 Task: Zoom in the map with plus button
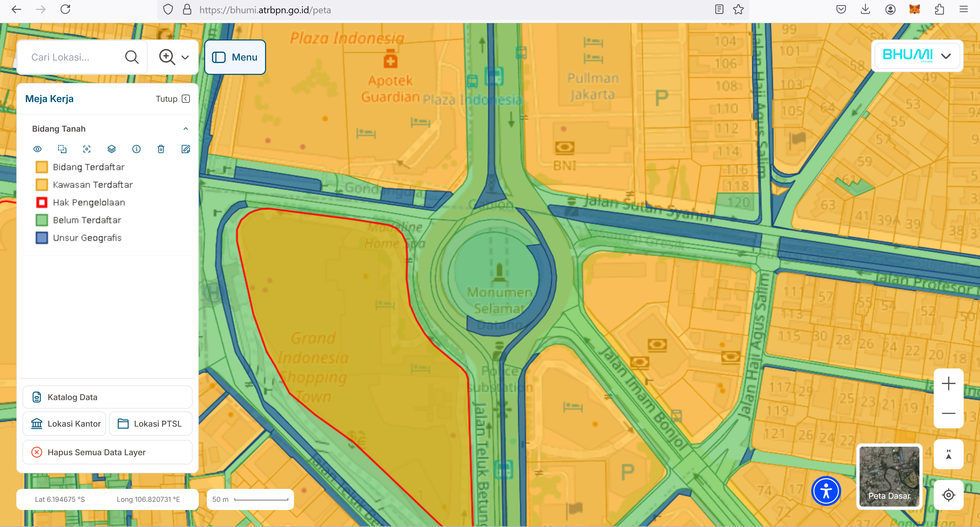pyautogui.click(x=948, y=383)
